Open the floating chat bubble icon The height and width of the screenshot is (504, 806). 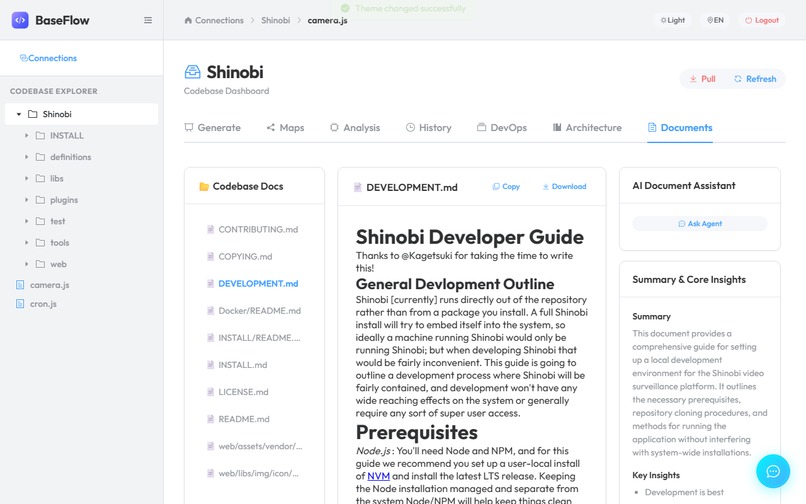coord(773,471)
